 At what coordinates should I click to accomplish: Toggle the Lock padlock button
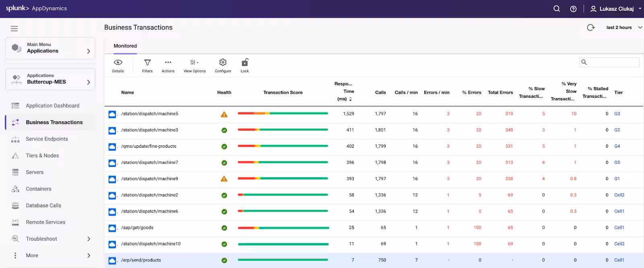tap(245, 63)
